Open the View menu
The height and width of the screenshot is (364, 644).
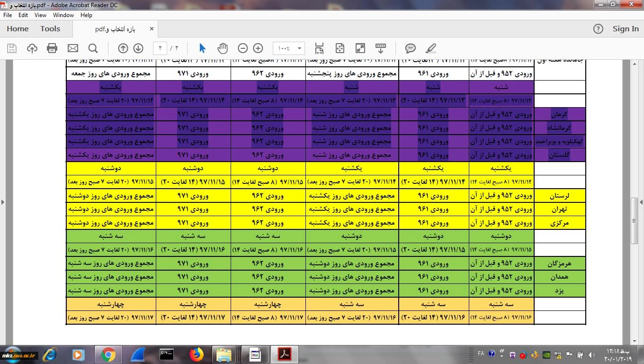point(40,15)
